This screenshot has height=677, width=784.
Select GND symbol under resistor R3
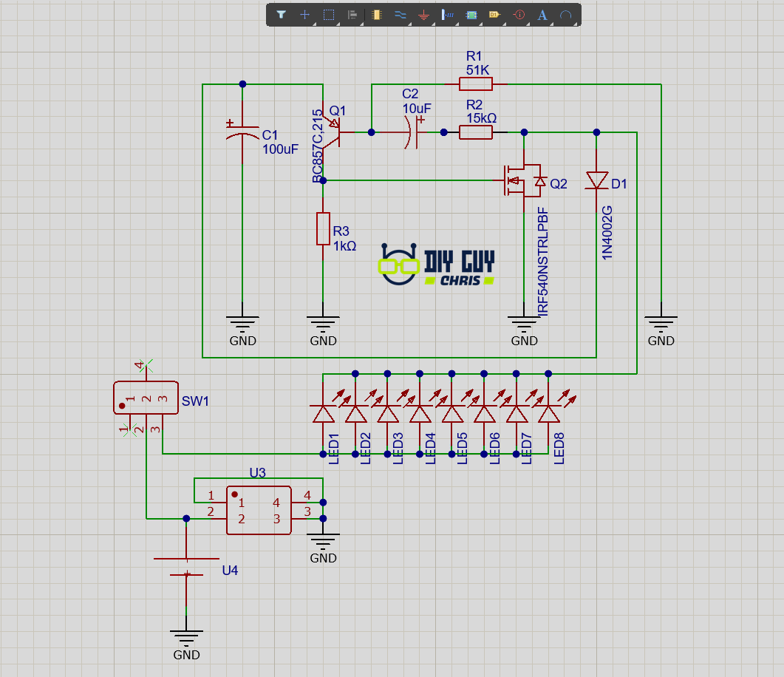[x=323, y=325]
